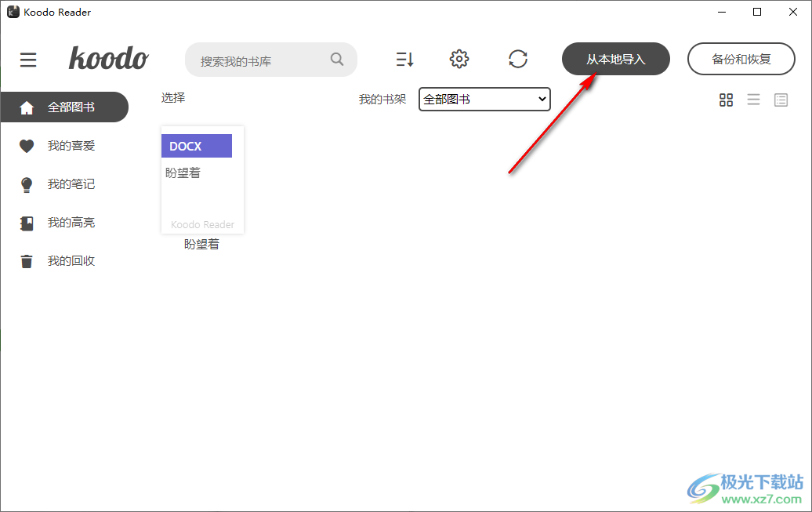
Task: Click the home icon in sidebar
Action: click(x=27, y=107)
